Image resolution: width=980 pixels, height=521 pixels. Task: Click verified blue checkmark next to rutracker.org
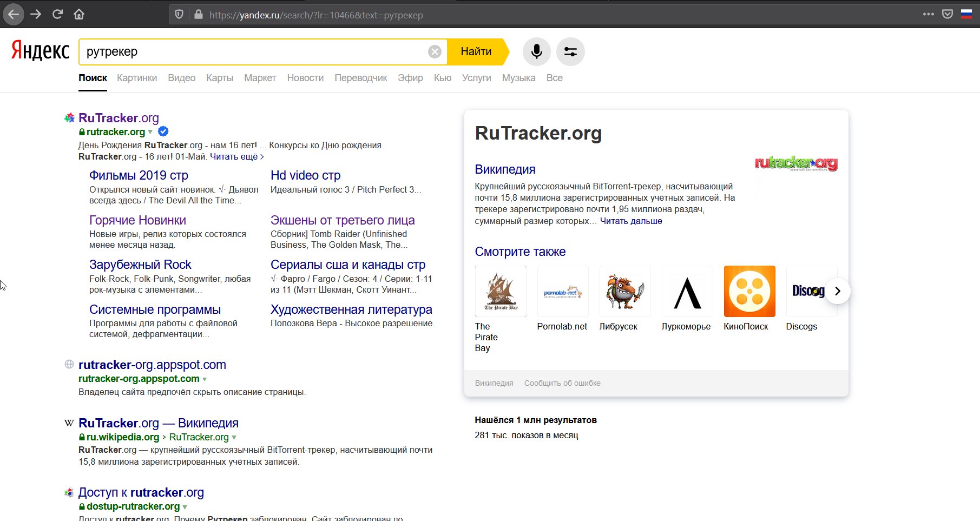point(163,131)
